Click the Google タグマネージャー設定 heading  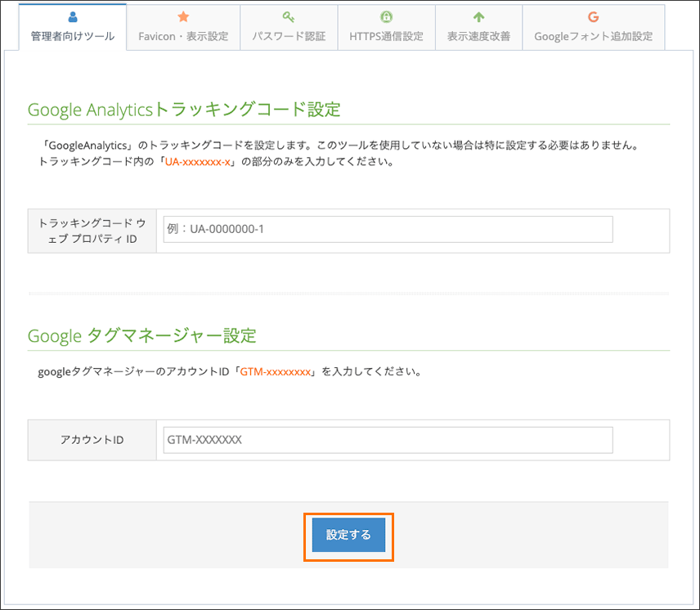coord(142,336)
